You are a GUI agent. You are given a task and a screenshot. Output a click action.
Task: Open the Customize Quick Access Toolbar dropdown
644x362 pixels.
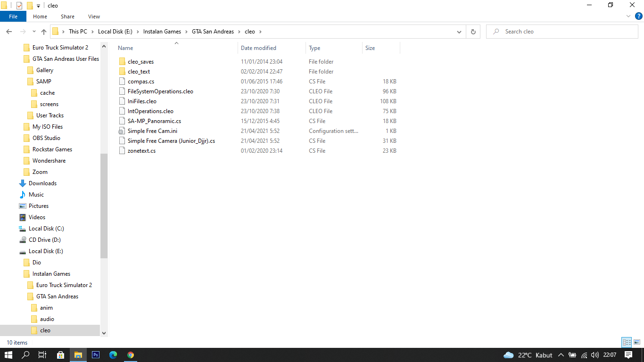click(x=38, y=6)
